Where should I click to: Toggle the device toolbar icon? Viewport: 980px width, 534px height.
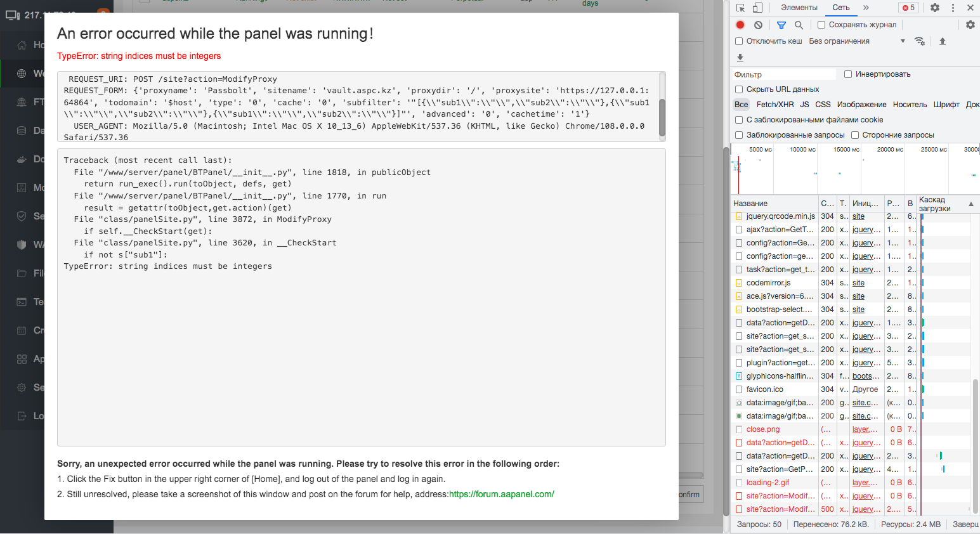click(x=757, y=8)
